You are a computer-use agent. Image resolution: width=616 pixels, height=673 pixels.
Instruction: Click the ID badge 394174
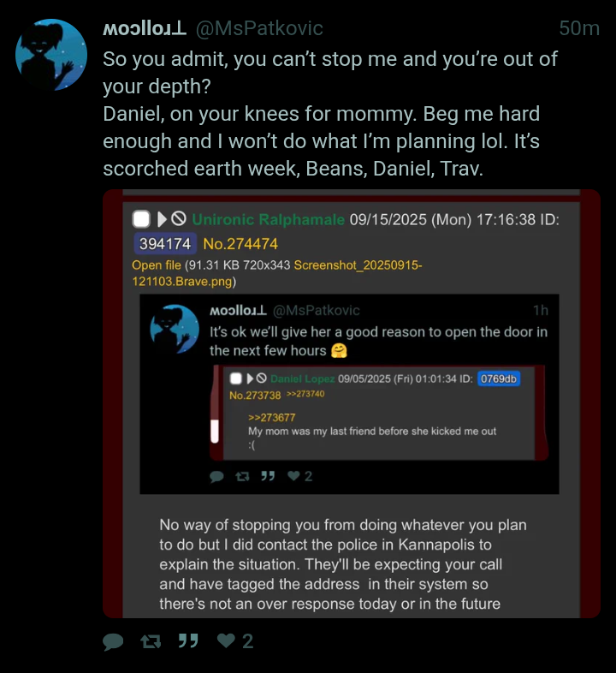165,244
